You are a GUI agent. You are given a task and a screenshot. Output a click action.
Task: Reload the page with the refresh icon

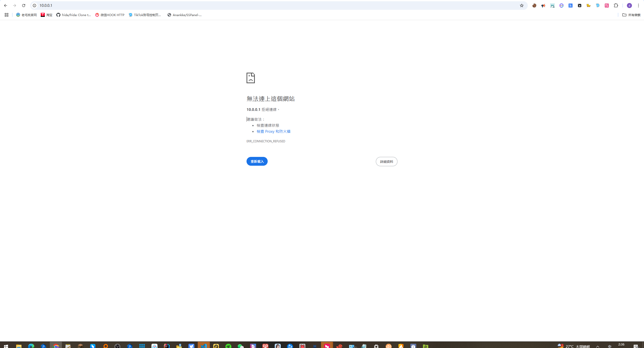pos(24,6)
